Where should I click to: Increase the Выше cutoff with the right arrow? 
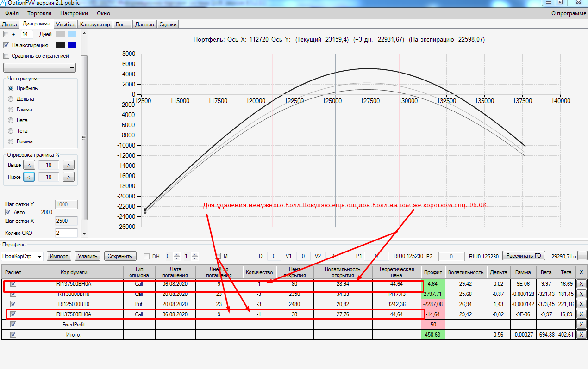click(69, 165)
